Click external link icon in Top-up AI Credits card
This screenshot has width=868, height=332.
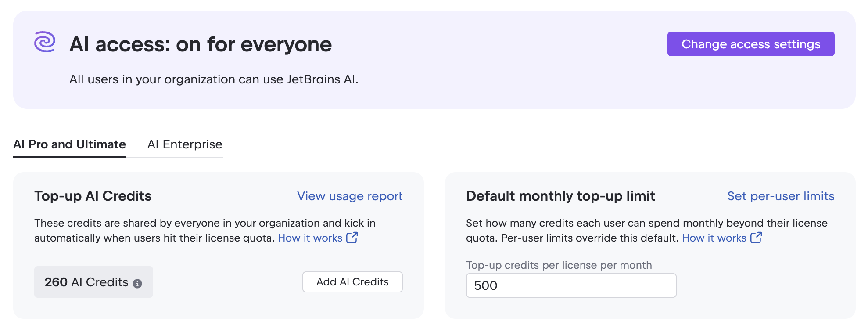[x=352, y=238]
